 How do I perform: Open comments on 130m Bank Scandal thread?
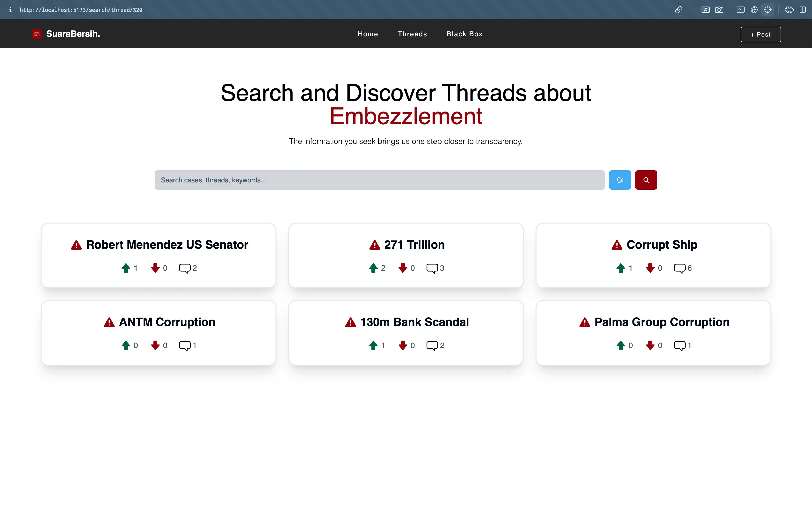point(432,346)
